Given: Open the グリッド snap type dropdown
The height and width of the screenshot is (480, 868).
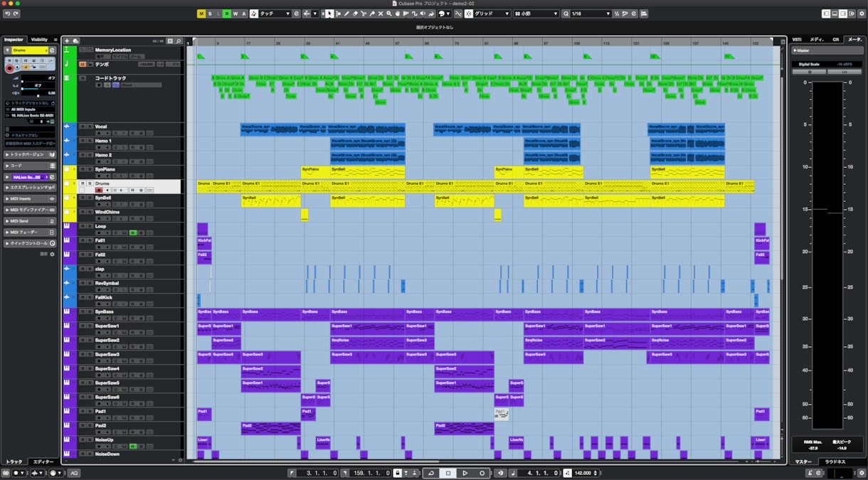Looking at the screenshot, I should (x=492, y=14).
